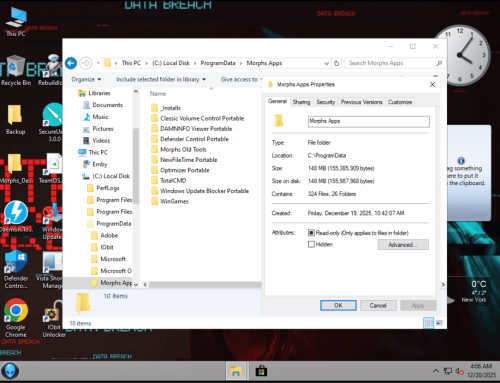Select Emby in navigation tree
This screenshot has height=383, width=500.
(95, 164)
